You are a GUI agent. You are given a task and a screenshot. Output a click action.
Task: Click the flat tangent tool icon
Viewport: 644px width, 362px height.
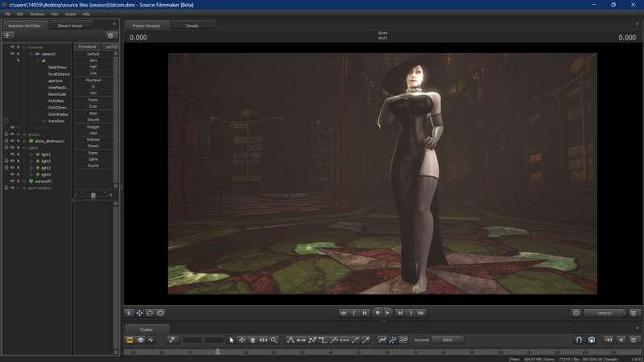tap(301, 339)
